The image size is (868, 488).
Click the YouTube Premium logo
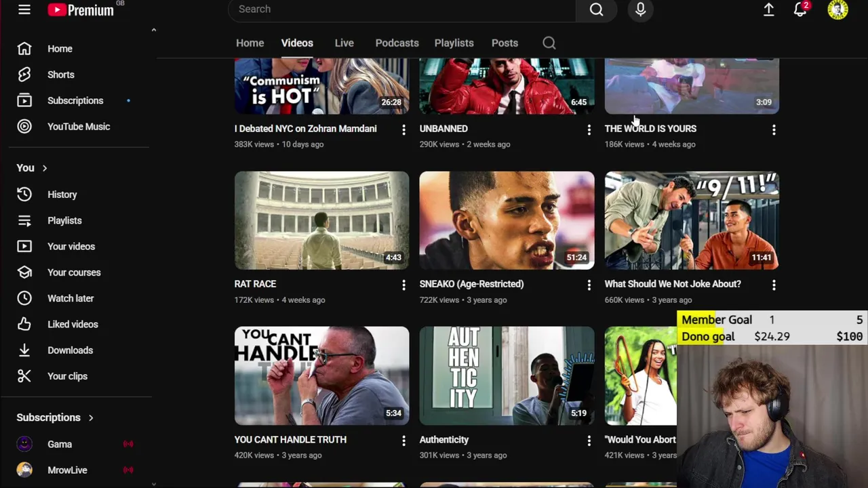tap(81, 9)
